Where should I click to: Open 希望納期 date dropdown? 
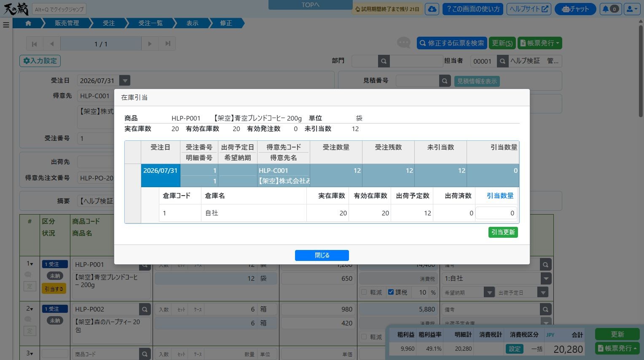[489, 292]
